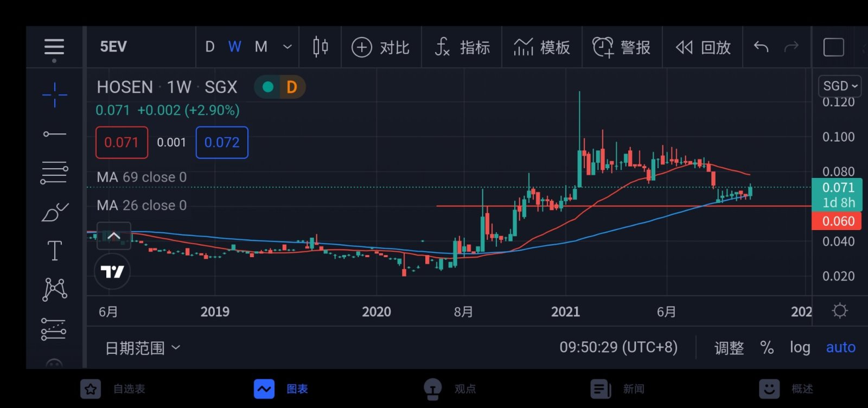Click the 2020 time axis label

click(x=376, y=312)
